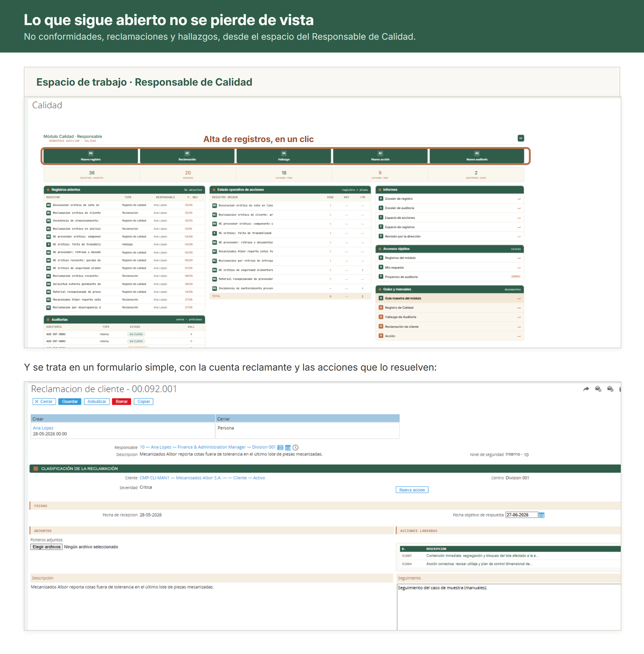
Task: Click the calendar icon beside Responsable
Action: click(x=288, y=448)
